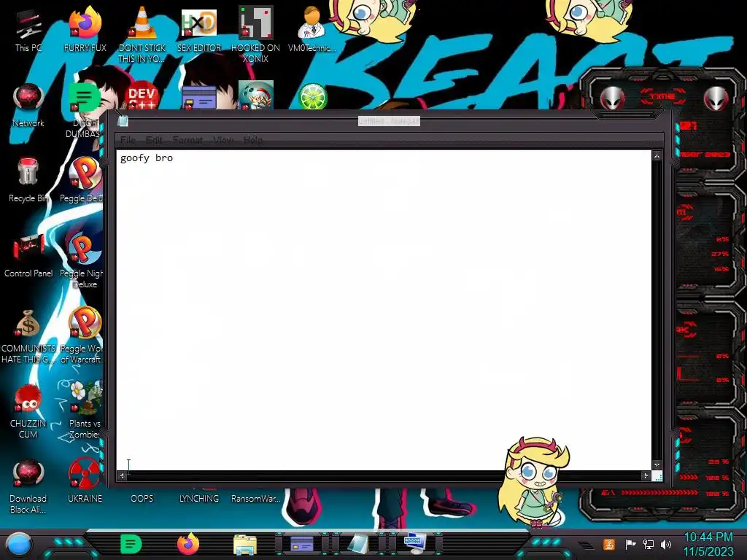This screenshot has height=560, width=747.
Task: Switch to the purple card app on taskbar
Action: (x=301, y=543)
